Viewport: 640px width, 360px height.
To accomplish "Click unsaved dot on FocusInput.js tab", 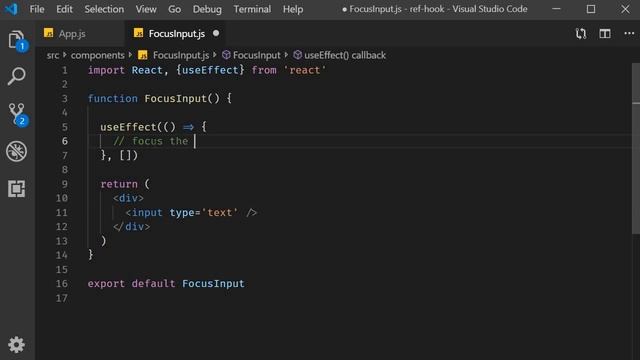I will pyautogui.click(x=216, y=33).
